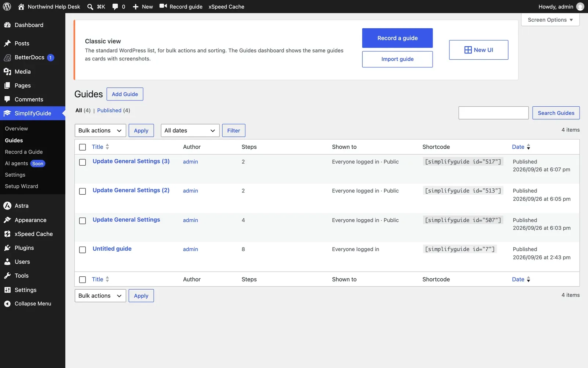This screenshot has width=588, height=368.
Task: Click the Posts pin icon
Action: click(7, 43)
